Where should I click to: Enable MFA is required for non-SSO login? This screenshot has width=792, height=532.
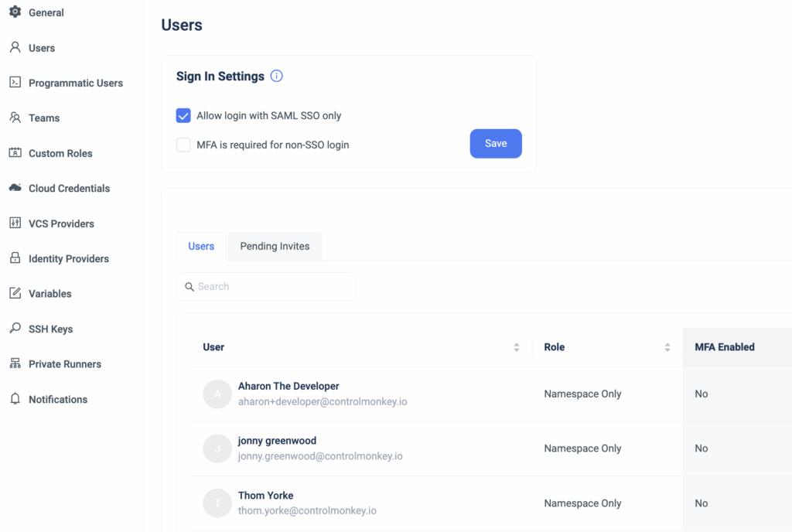183,145
